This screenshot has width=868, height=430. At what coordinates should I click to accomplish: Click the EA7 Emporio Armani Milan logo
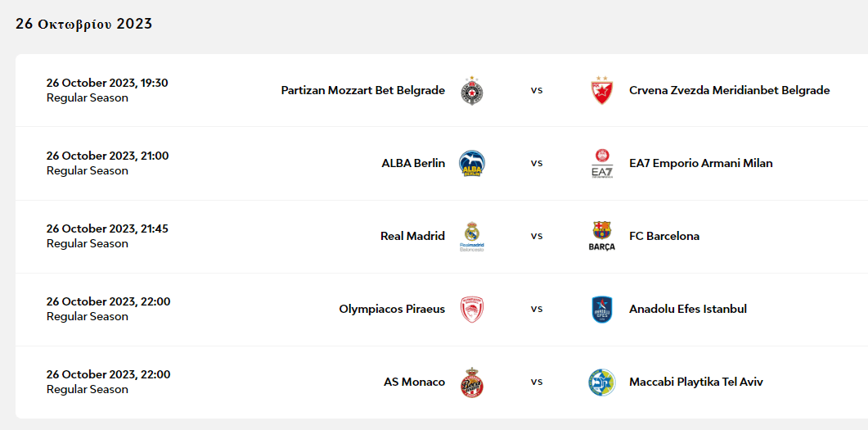[601, 163]
